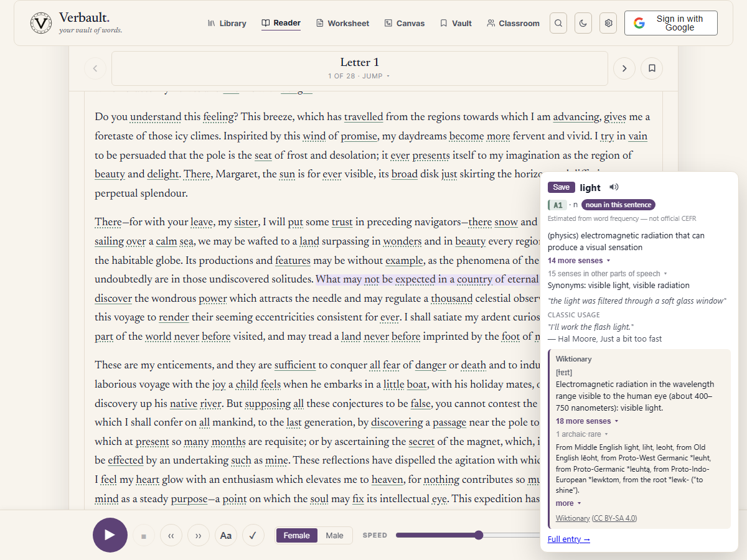Expand 15 senses in other parts of speech
Screen dimensions: 747x560
click(x=607, y=274)
